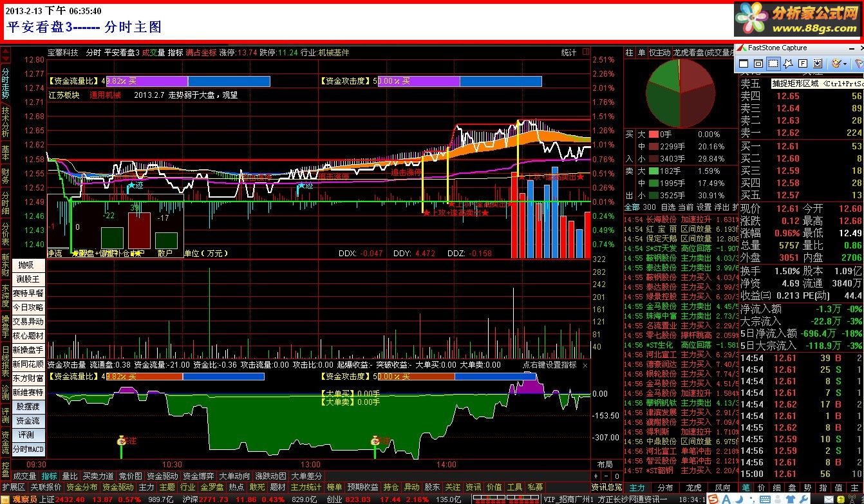Switch to 龙虎 tab at right bottom
The image size is (864, 504).
(693, 487)
